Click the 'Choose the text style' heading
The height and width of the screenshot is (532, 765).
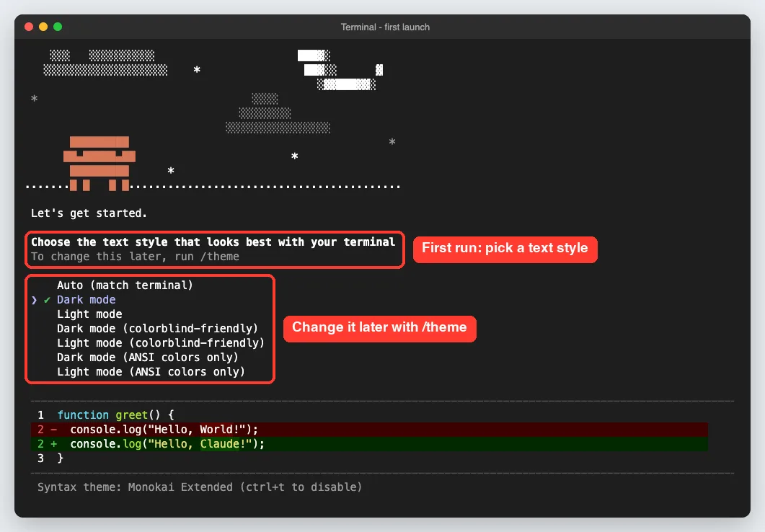pos(213,242)
